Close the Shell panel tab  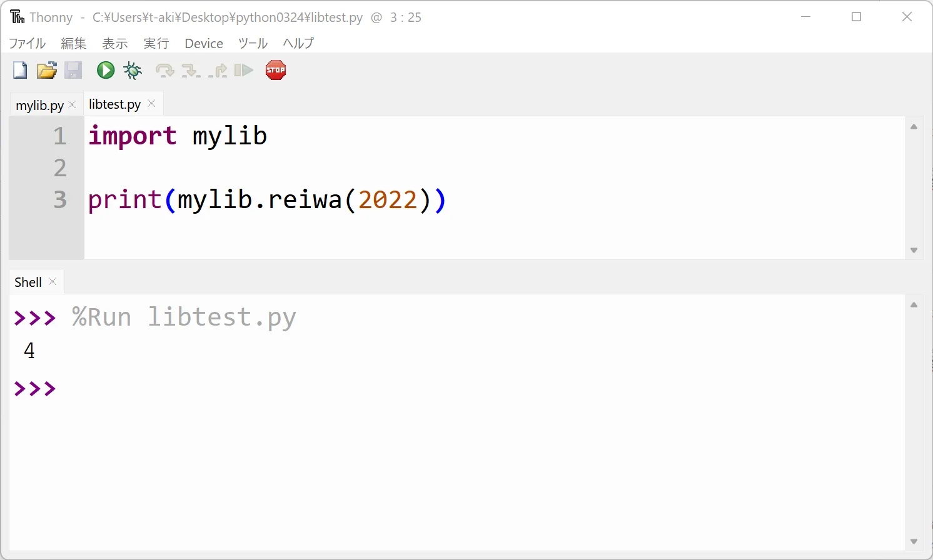pos(53,281)
